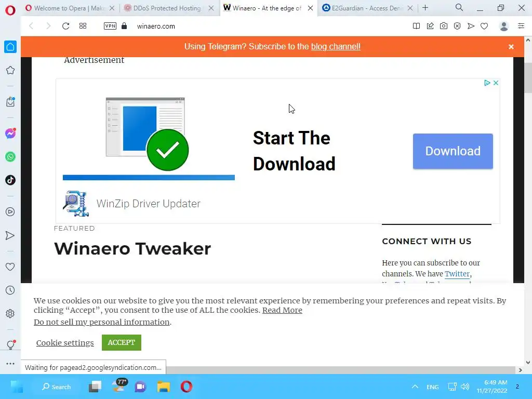This screenshot has width=532, height=399.
Task: Search open tabs with magnifier icon
Action: (x=459, y=7)
